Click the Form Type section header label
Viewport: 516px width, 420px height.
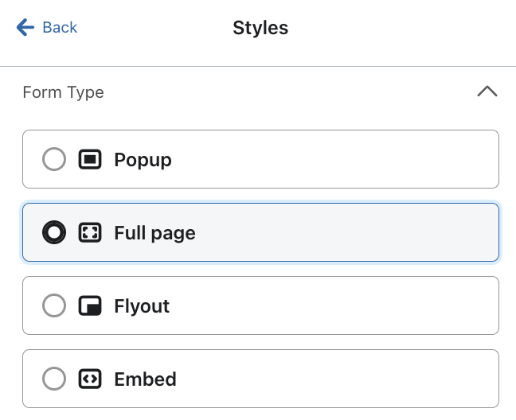tap(63, 92)
